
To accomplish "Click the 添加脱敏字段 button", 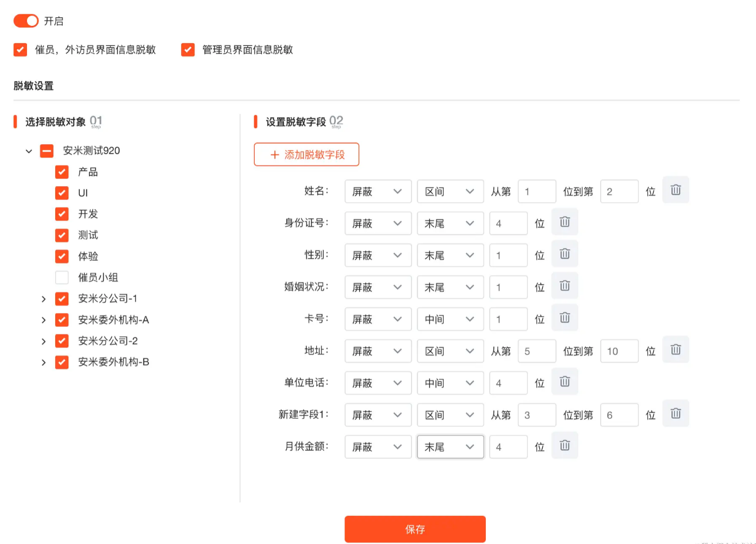I will [x=306, y=155].
